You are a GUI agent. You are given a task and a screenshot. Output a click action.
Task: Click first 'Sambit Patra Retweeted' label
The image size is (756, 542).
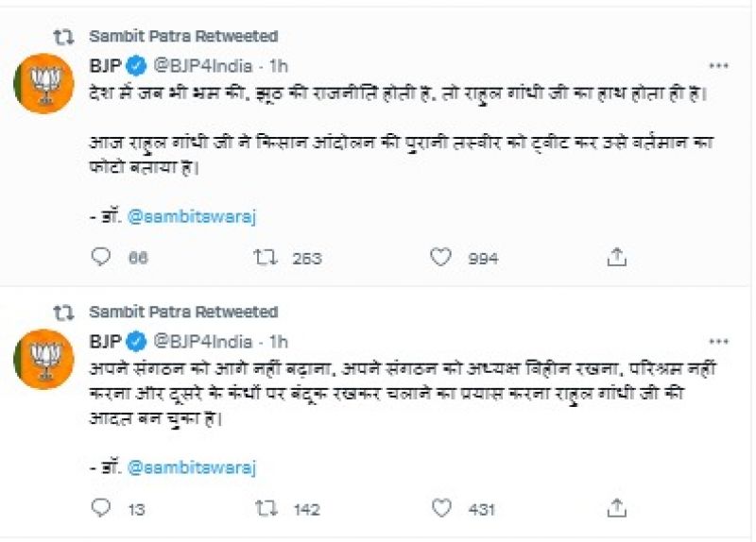pos(182,36)
